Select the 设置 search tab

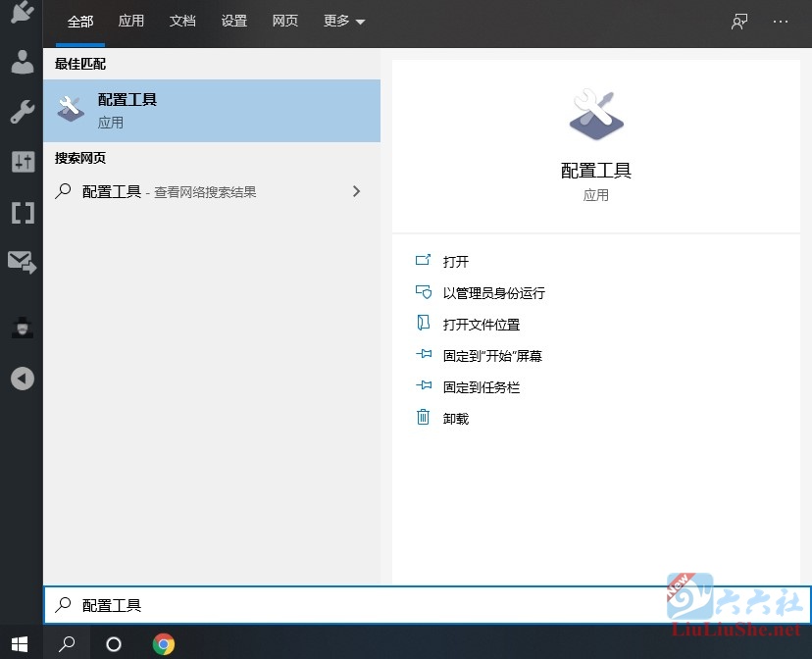pos(234,22)
